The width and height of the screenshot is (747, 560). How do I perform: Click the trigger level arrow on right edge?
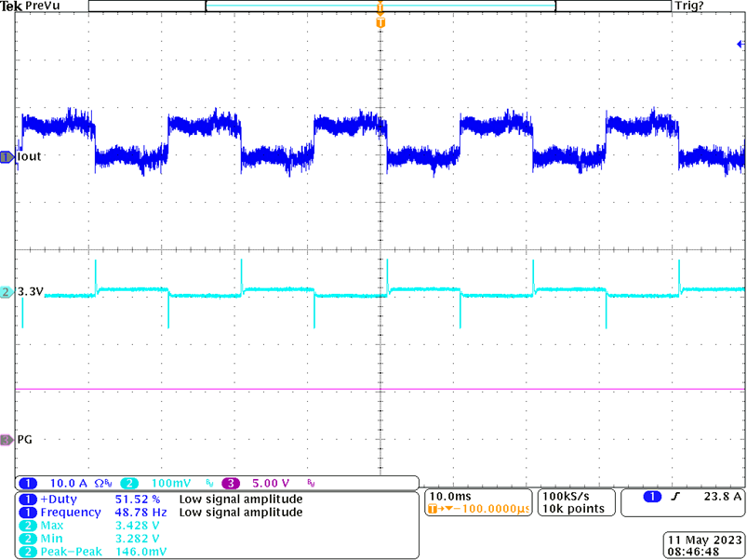coord(740,43)
